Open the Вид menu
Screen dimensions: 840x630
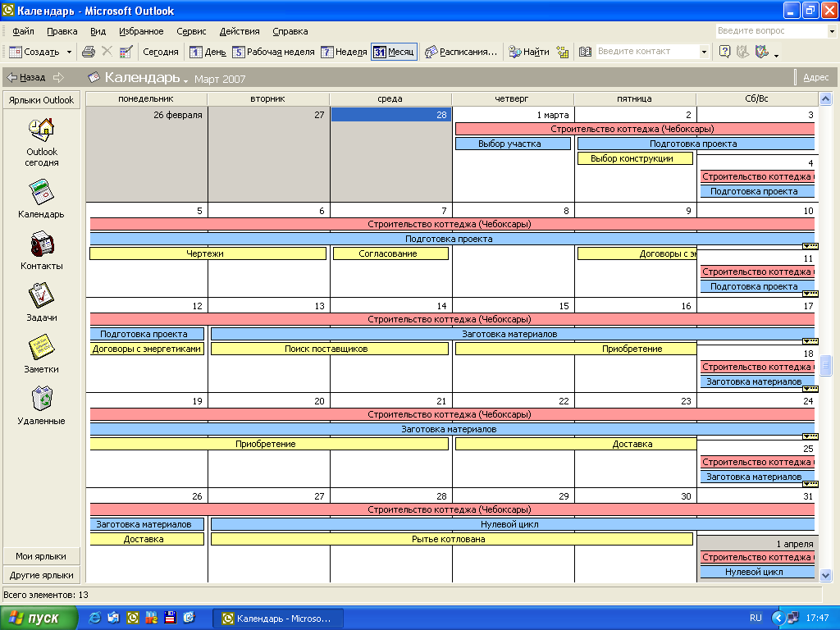[x=98, y=31]
